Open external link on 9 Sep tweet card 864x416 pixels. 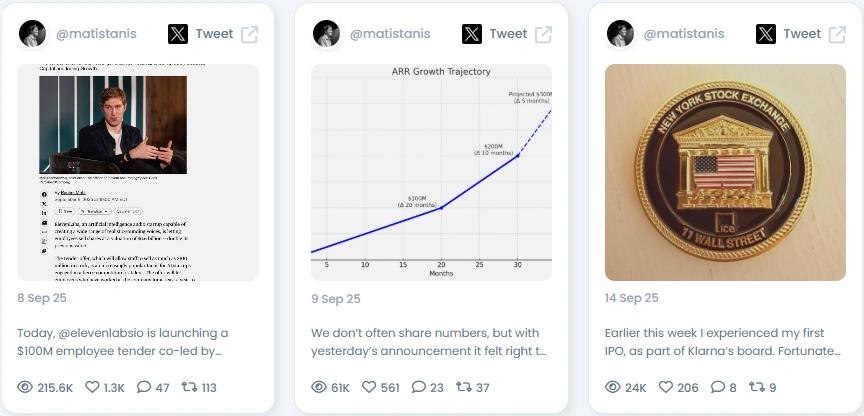544,34
